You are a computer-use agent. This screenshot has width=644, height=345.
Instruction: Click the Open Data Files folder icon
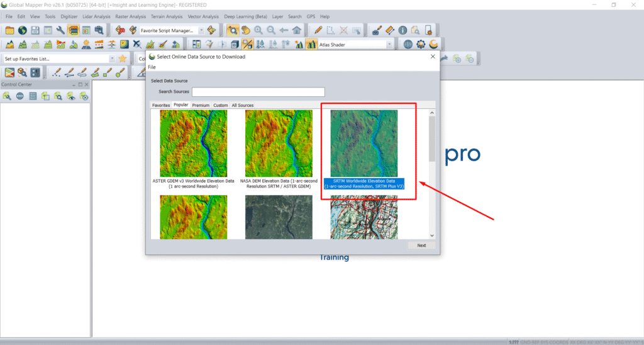pos(9,30)
